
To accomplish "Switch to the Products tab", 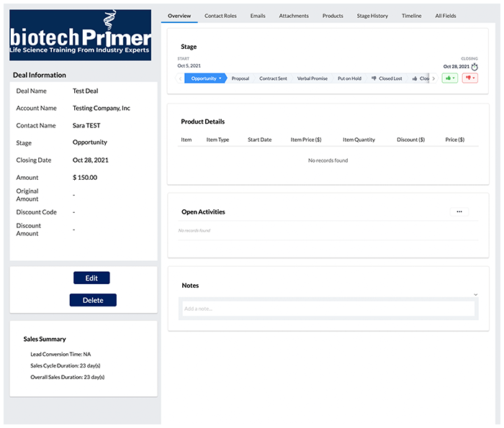I will click(333, 16).
